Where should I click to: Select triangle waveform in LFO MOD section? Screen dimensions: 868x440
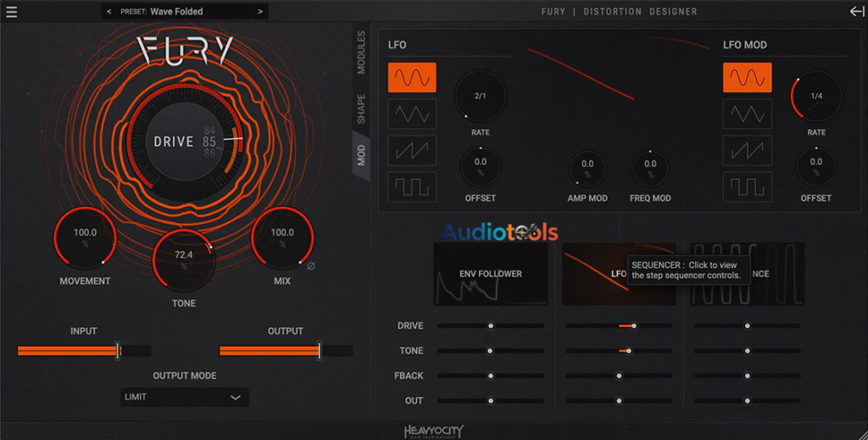pos(748,114)
